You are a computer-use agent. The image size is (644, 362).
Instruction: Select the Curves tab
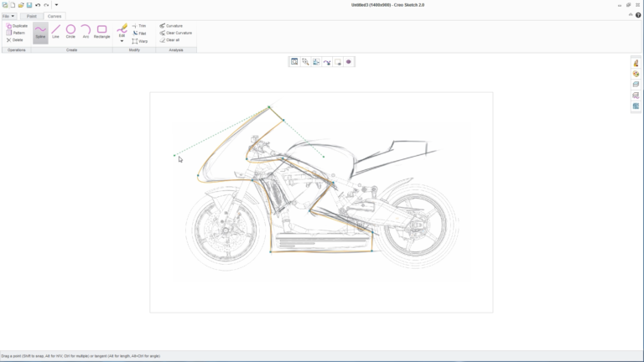coord(55,16)
